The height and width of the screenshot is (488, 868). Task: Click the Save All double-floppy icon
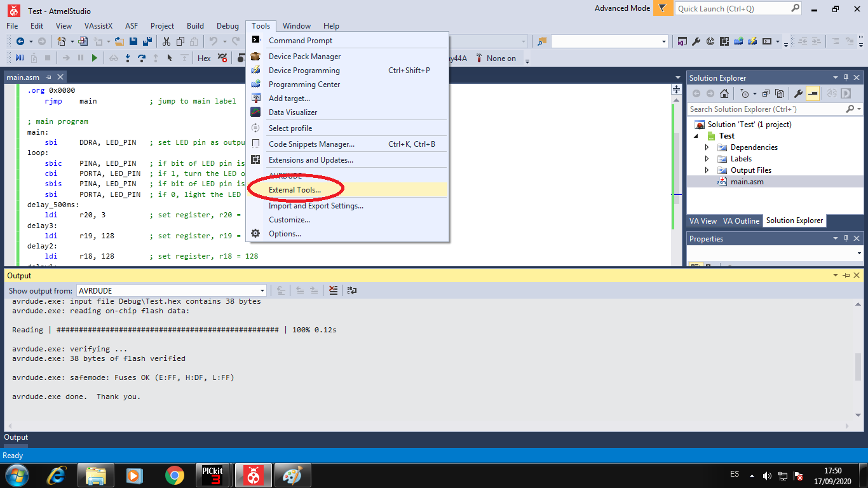147,41
